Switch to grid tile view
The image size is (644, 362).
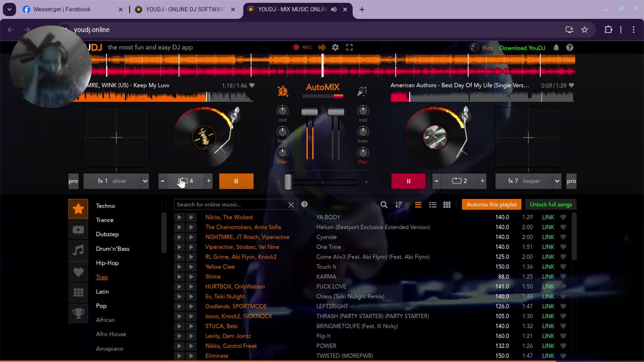[447, 205]
